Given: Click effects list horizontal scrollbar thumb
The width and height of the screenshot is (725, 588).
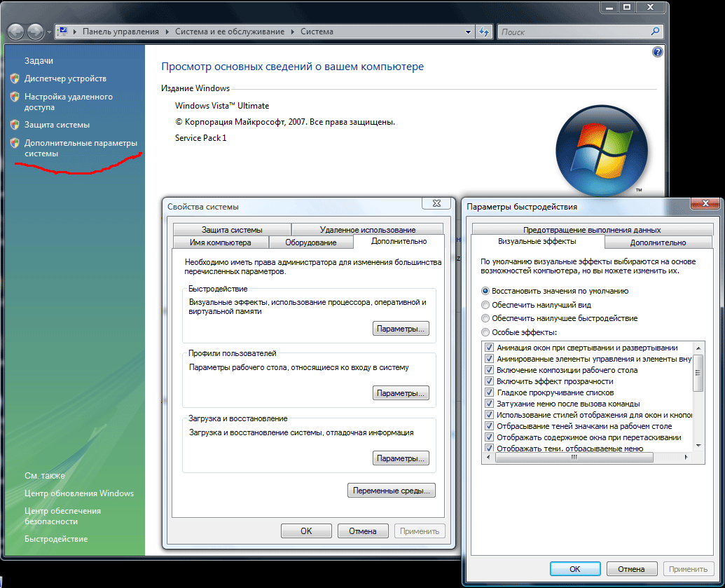Looking at the screenshot, I should coord(574,457).
